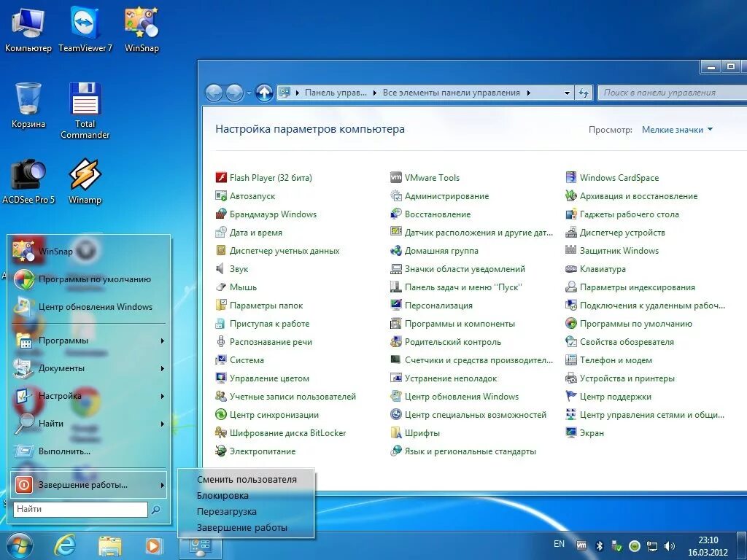
Task: Click the Bluetooth icon in the system tray
Action: point(600,545)
